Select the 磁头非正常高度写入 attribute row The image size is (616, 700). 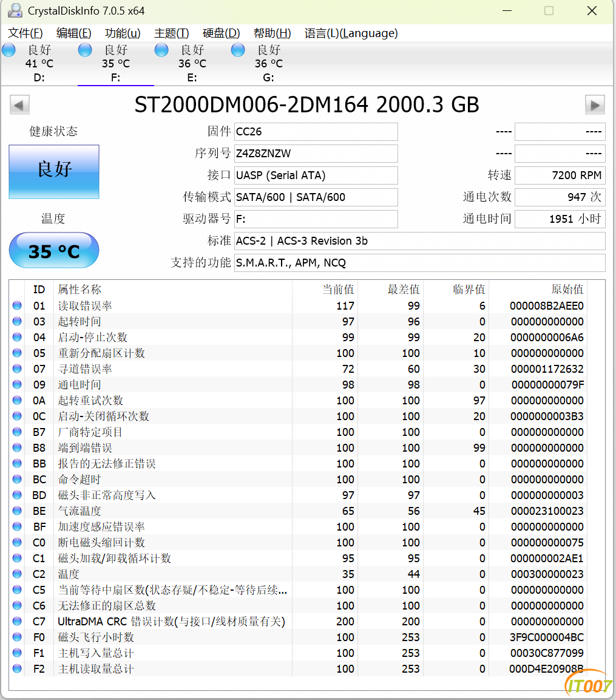[x=298, y=495]
